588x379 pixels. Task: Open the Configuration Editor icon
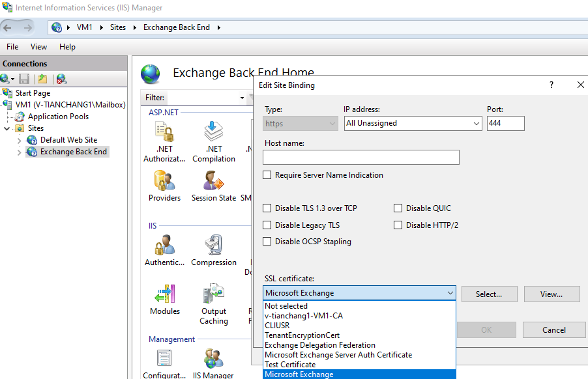tap(164, 358)
